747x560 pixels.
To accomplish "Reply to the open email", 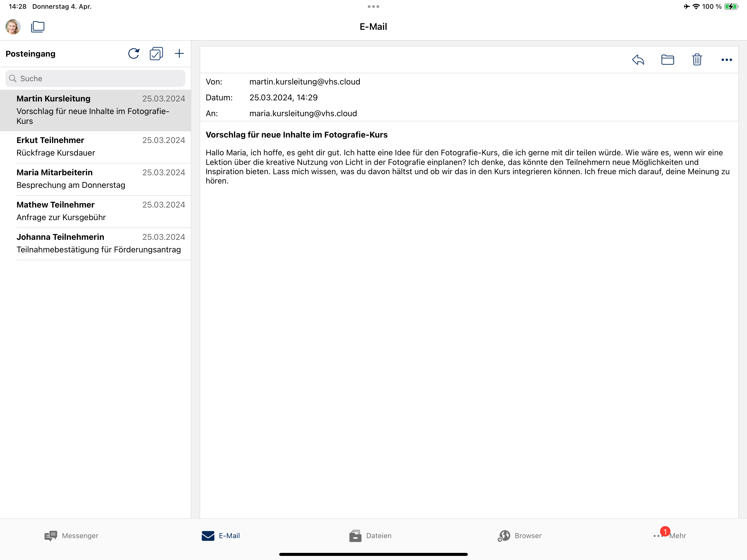I will pos(638,60).
